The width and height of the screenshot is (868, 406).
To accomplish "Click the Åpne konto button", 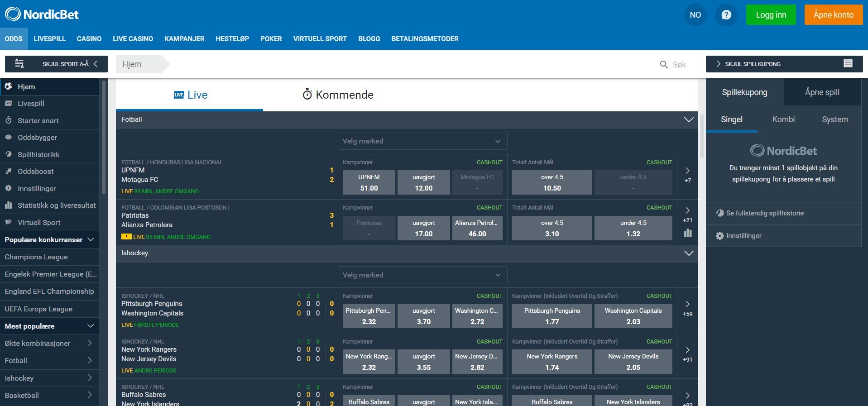I will pyautogui.click(x=834, y=15).
